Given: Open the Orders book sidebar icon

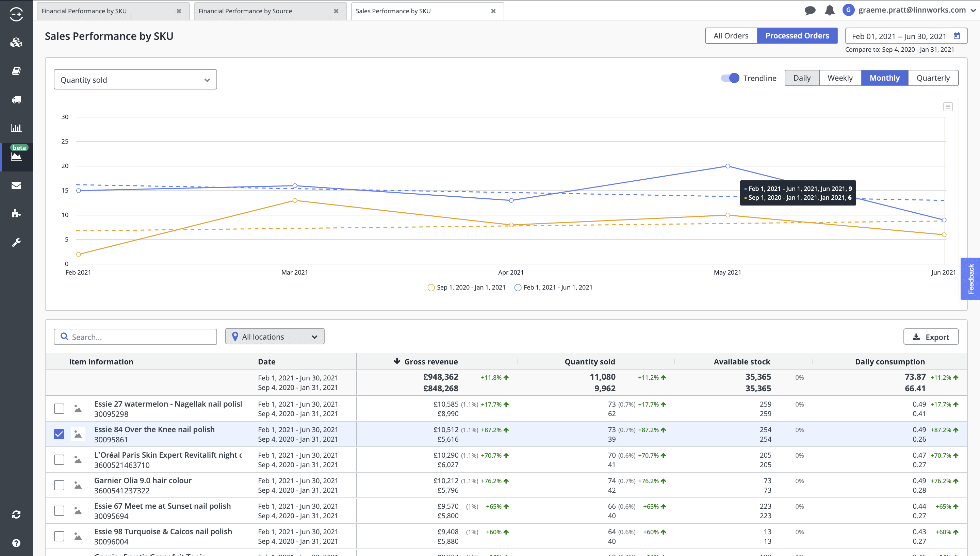Looking at the screenshot, I should click(16, 71).
